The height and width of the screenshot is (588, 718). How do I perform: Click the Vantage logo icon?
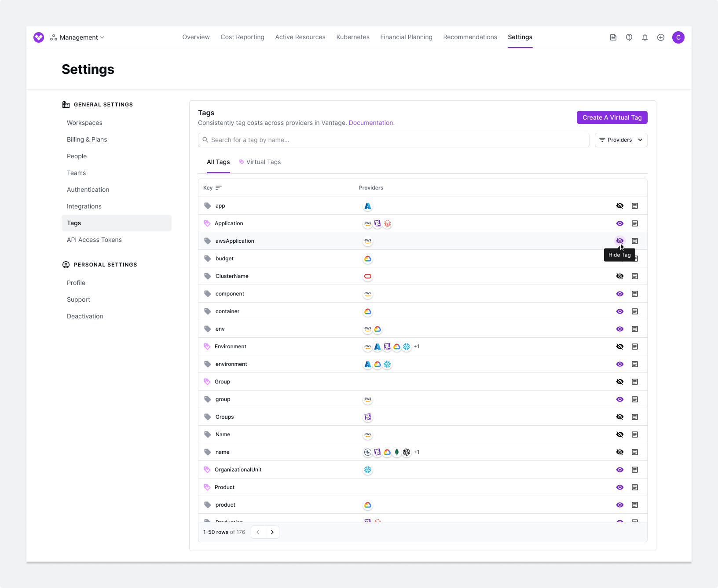click(39, 37)
